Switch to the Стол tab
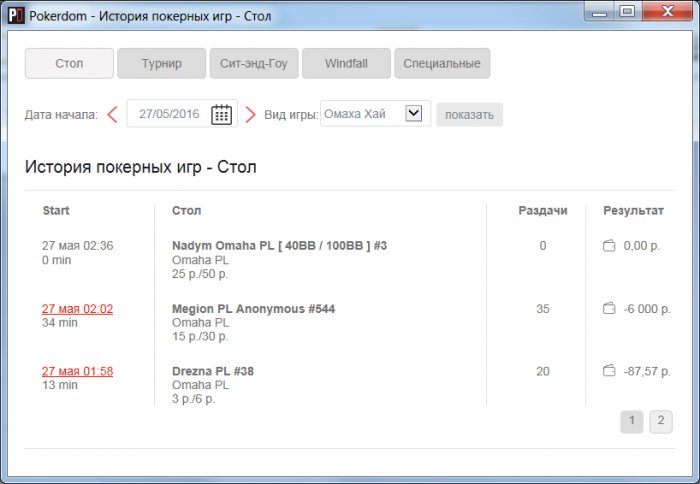Image resolution: width=700 pixels, height=484 pixels. tap(69, 63)
